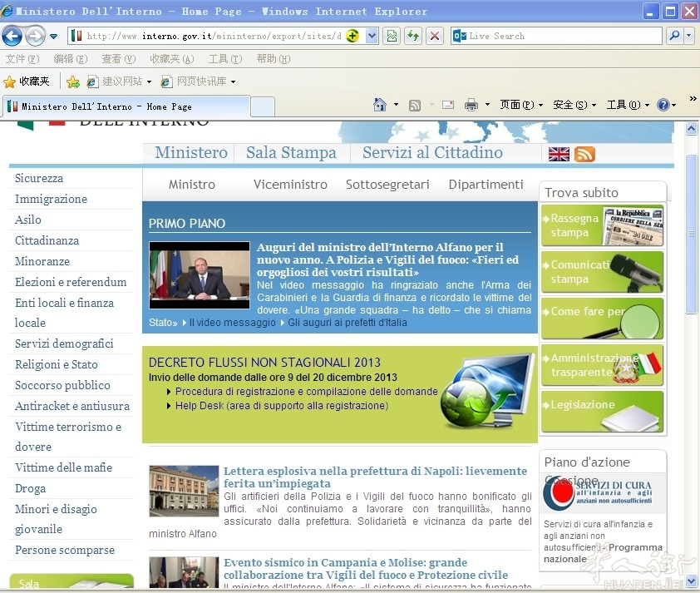
Task: Open the 收藏夹(A) menu
Action: coord(172,59)
